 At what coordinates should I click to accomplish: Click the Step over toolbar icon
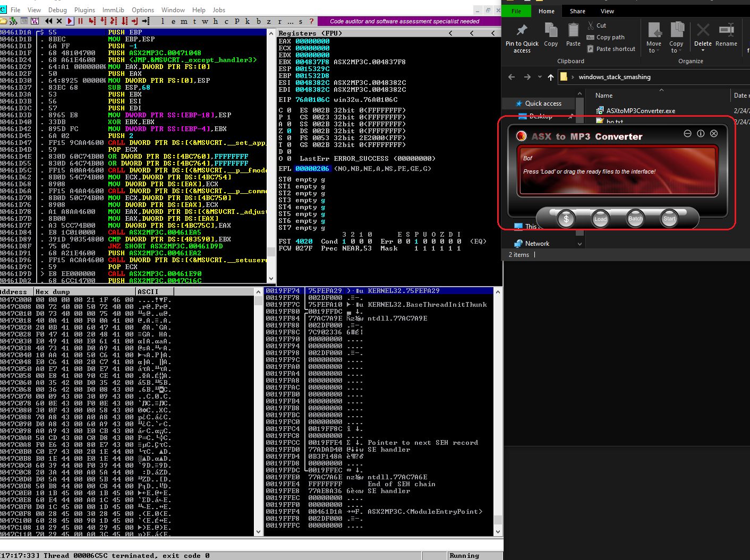point(103,21)
